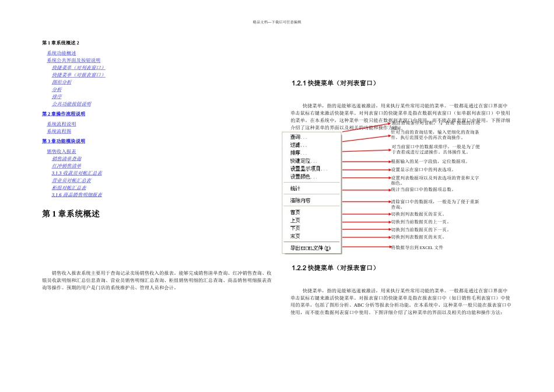Viewport: 554px width, 392px height.
Task: Jump to 第3章功能模块说明 chapter link
Action: point(64,141)
